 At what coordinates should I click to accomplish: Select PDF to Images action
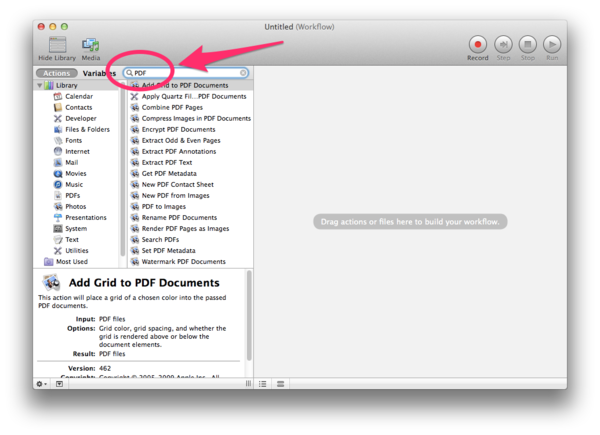(190, 207)
